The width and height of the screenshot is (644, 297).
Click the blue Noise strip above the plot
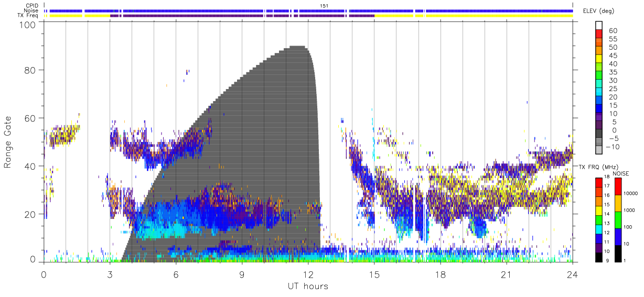pyautogui.click(x=309, y=10)
